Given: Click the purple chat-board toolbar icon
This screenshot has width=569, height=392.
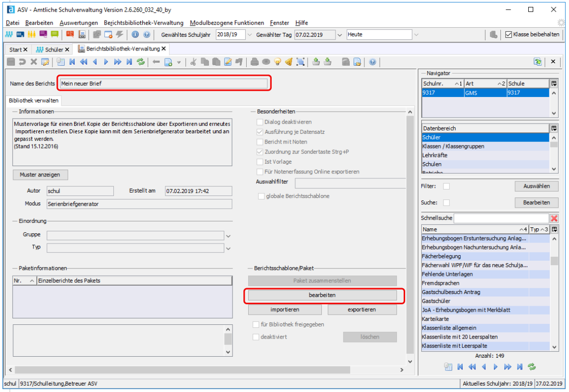Looking at the screenshot, I should click(43, 34).
